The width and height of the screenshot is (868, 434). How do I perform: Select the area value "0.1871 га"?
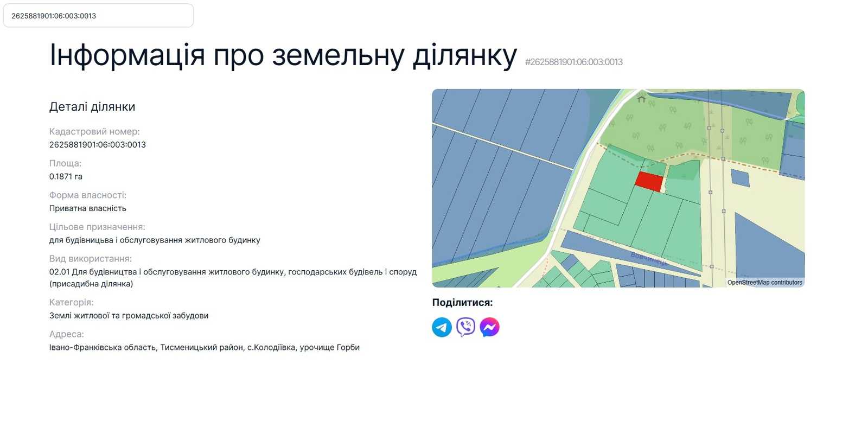pyautogui.click(x=66, y=176)
